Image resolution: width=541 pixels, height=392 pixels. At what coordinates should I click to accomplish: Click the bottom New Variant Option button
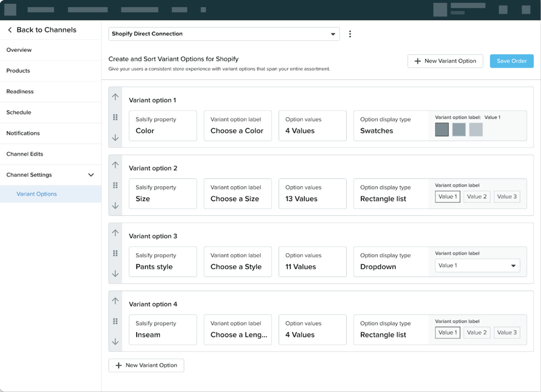click(x=146, y=366)
